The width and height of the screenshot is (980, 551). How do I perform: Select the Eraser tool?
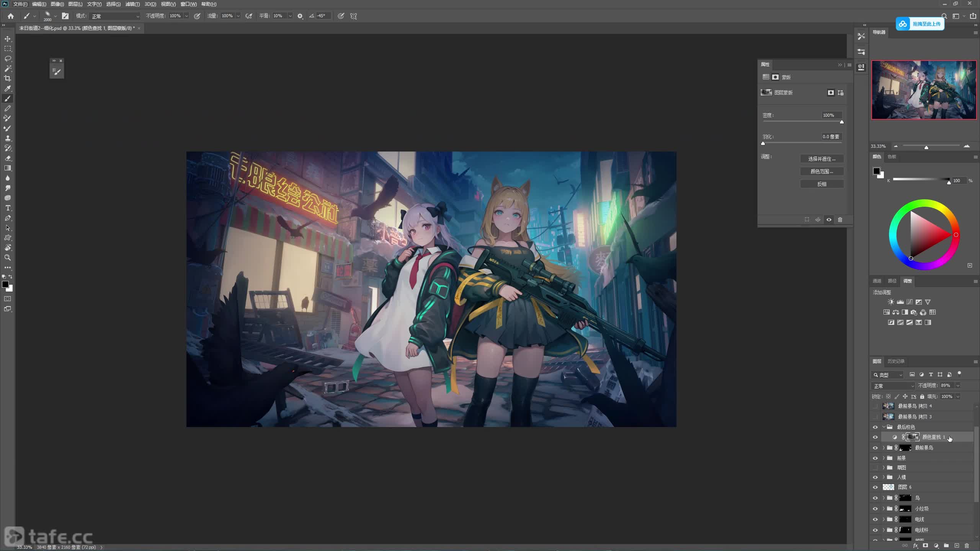pyautogui.click(x=8, y=158)
